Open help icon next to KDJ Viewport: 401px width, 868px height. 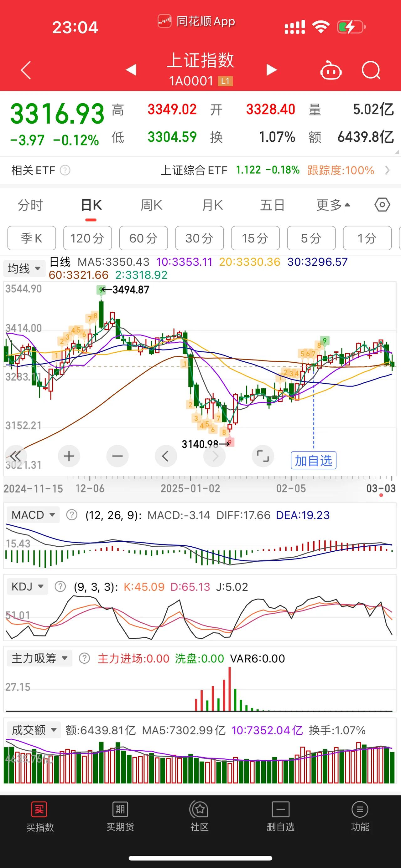[60, 587]
